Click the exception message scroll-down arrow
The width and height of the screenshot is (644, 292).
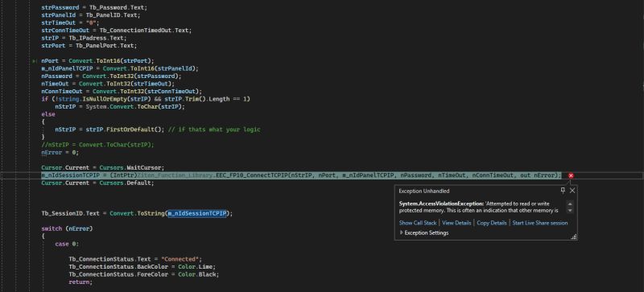570,210
